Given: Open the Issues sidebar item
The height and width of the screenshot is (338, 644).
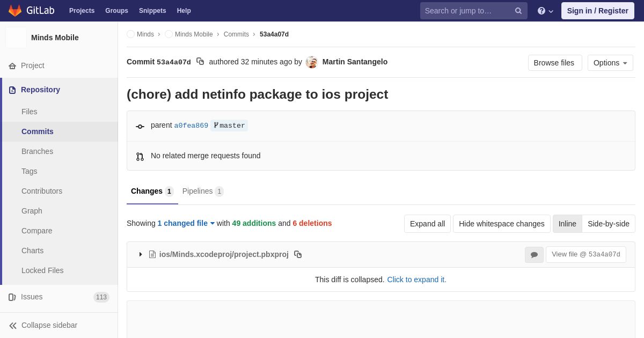Looking at the screenshot, I should point(32,297).
